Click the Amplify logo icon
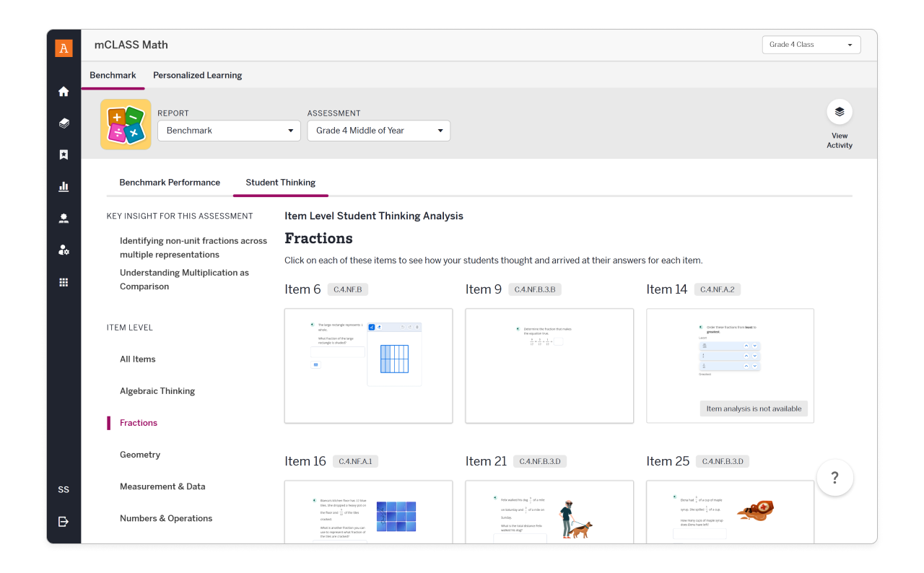 64,48
